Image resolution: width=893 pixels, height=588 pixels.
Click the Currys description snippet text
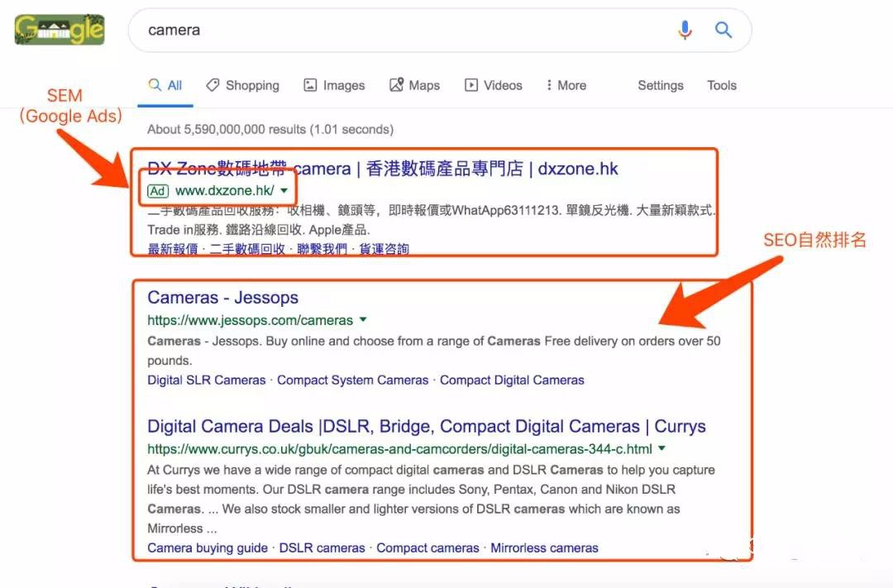tap(431, 500)
